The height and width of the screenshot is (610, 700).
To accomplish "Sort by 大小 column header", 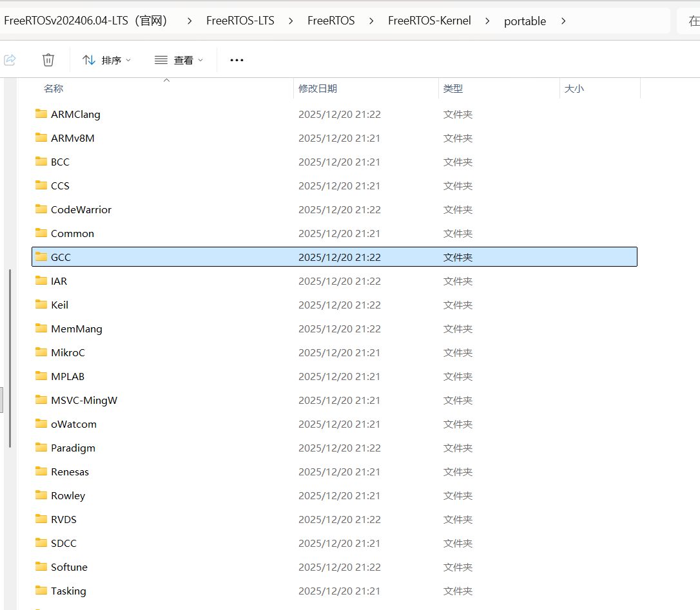I will tap(574, 89).
